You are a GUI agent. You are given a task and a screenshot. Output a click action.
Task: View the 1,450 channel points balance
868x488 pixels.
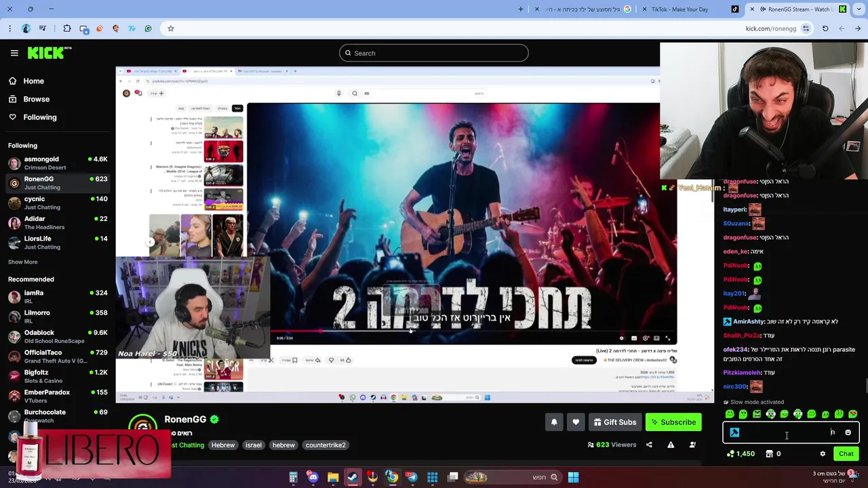(x=741, y=454)
